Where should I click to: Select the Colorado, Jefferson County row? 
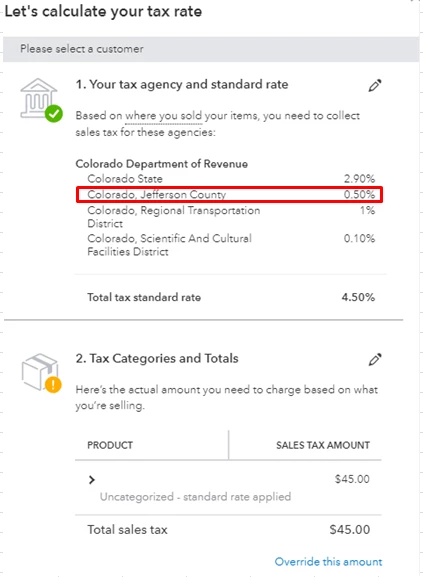[230, 194]
